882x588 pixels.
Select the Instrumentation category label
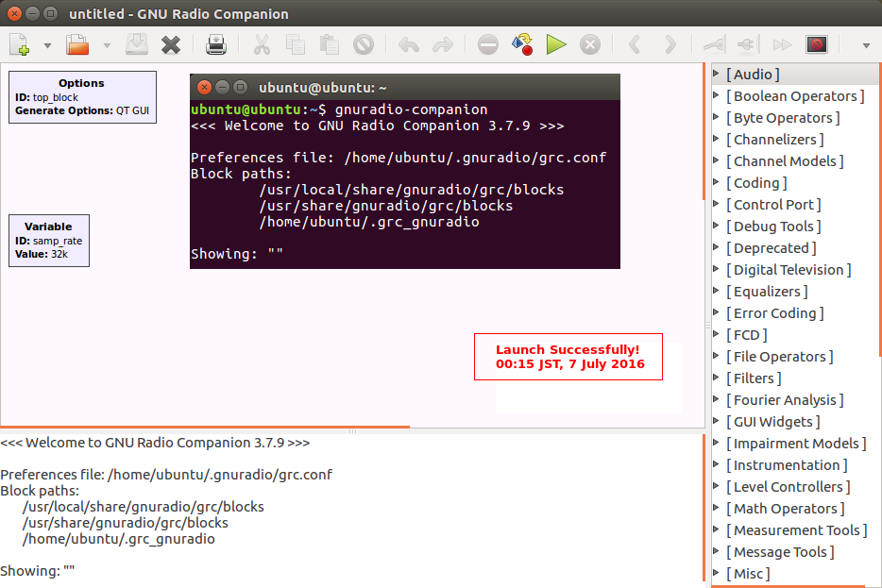click(x=787, y=465)
